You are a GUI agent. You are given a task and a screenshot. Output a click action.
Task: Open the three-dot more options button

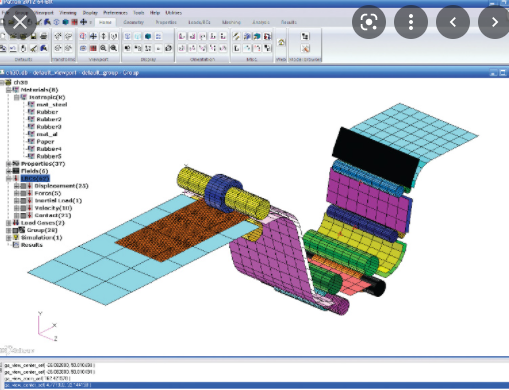(411, 22)
